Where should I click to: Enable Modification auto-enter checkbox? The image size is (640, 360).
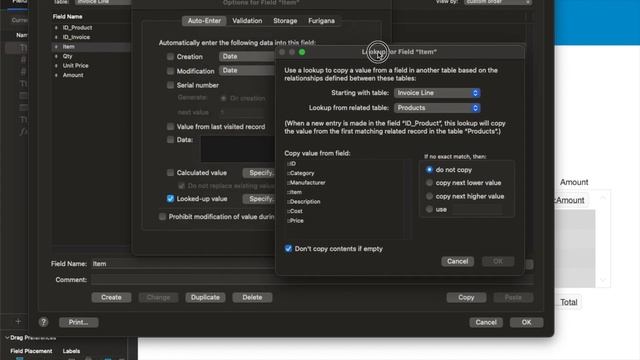[170, 71]
